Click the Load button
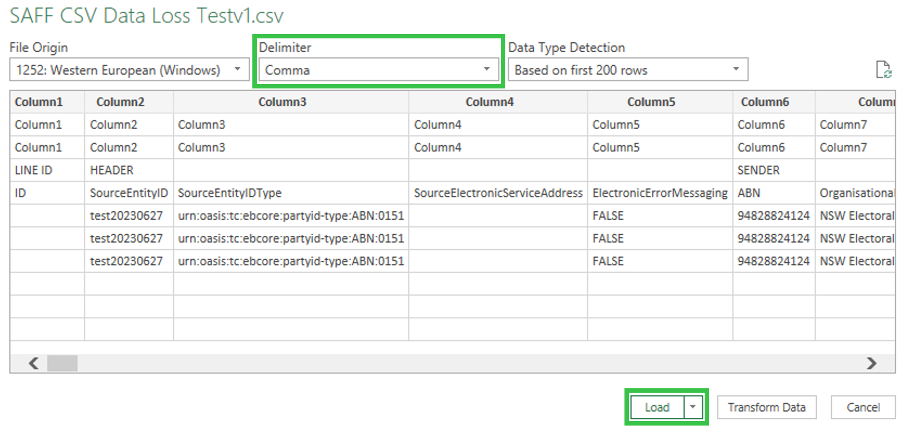 [x=657, y=407]
